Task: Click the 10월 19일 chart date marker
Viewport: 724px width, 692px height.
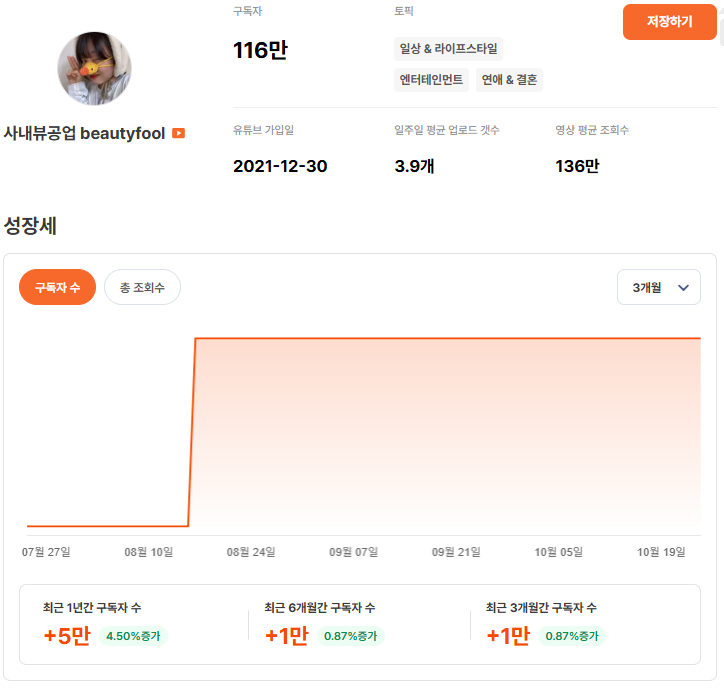Action: pyautogui.click(x=660, y=551)
